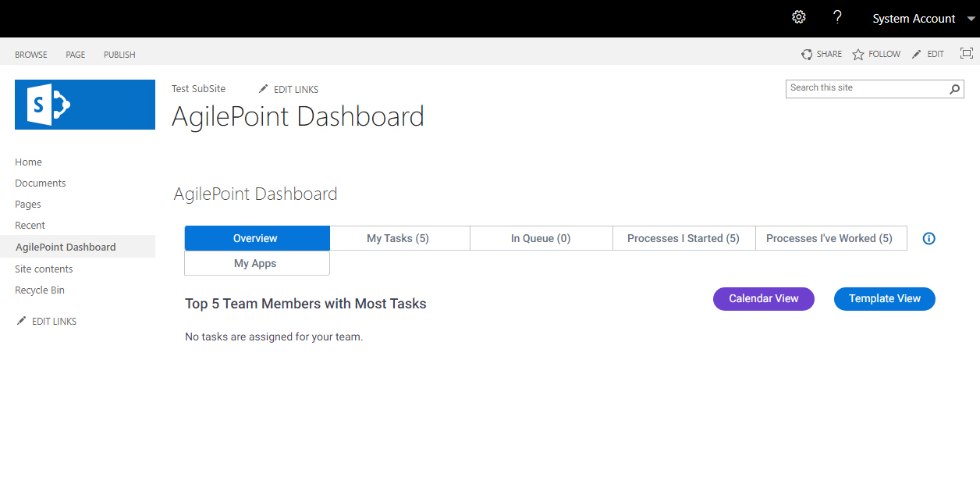Switch to My Apps tab
The height and width of the screenshot is (495, 980).
click(x=257, y=263)
